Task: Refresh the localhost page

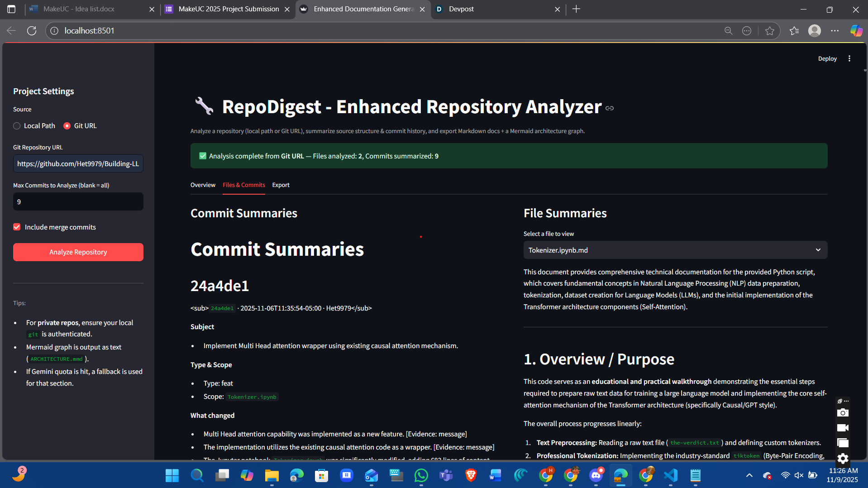Action: coord(32,31)
